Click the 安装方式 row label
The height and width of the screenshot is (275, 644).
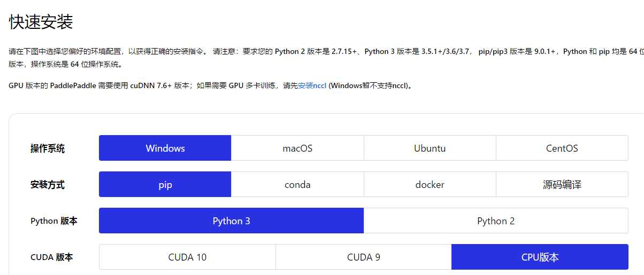click(x=48, y=185)
